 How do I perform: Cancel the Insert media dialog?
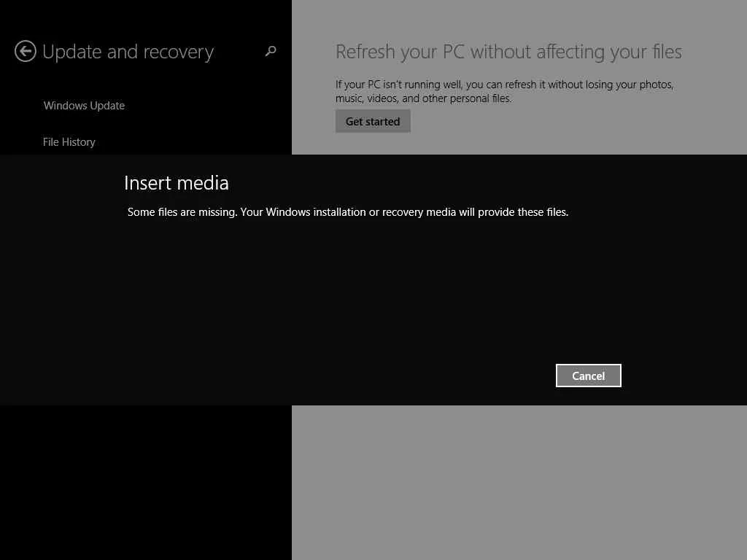[x=589, y=376]
